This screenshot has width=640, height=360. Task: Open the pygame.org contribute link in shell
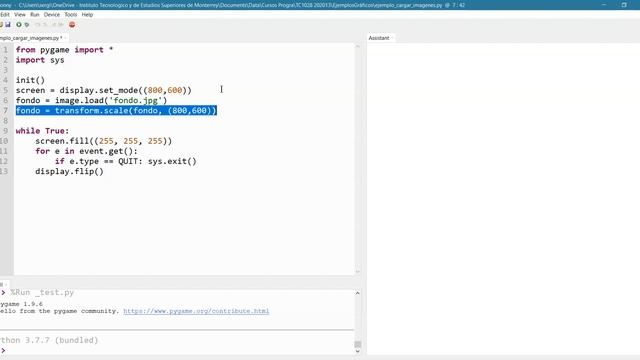(196, 311)
